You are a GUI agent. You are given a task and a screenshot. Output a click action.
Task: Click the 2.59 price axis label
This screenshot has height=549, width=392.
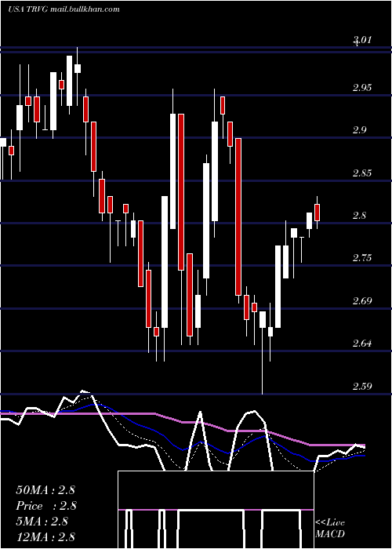point(362,386)
